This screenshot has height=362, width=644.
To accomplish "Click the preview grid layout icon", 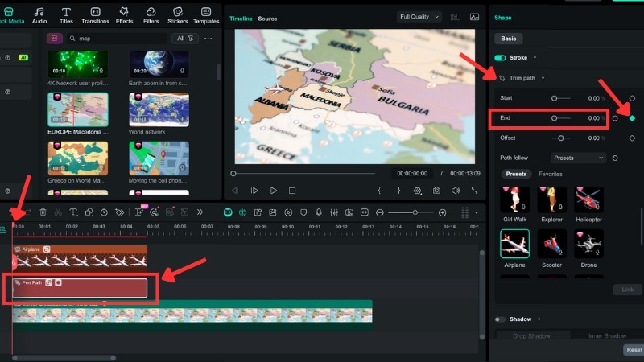I will tap(455, 17).
